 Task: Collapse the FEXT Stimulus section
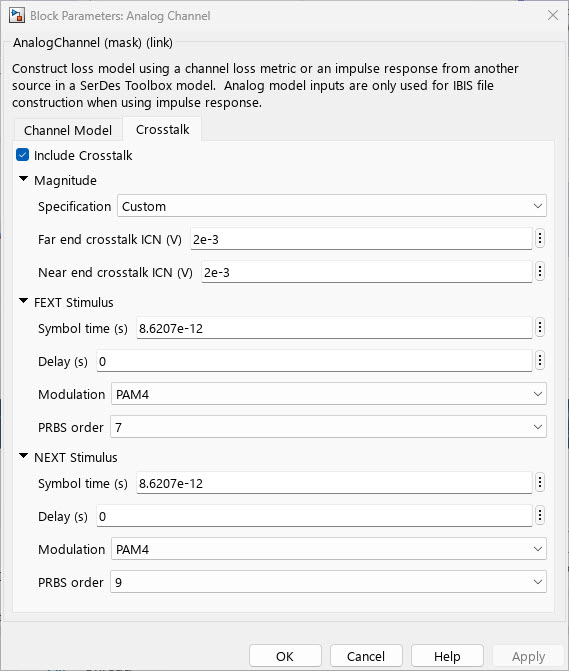point(24,301)
